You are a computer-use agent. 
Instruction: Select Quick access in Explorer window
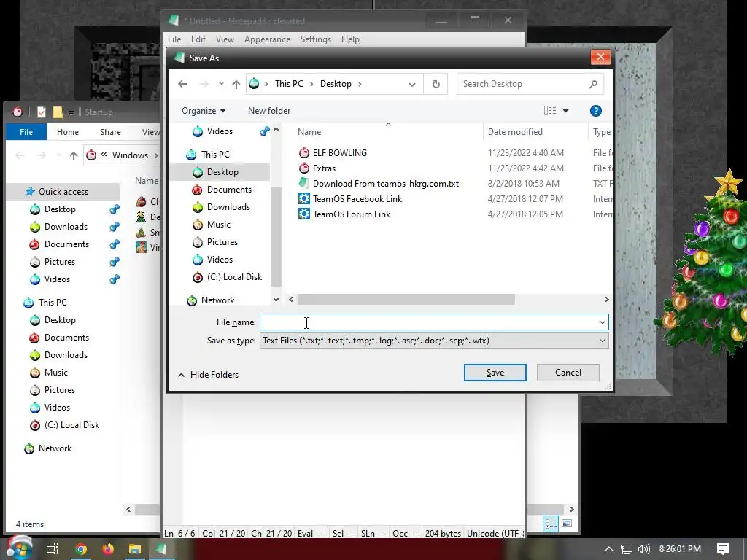point(63,192)
